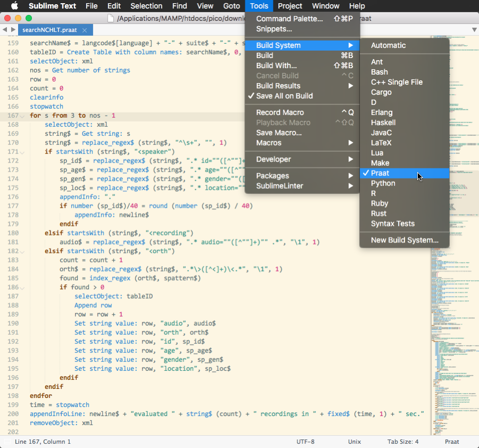Choose the Erlang build system
This screenshot has width=479, height=448.
(404, 112)
